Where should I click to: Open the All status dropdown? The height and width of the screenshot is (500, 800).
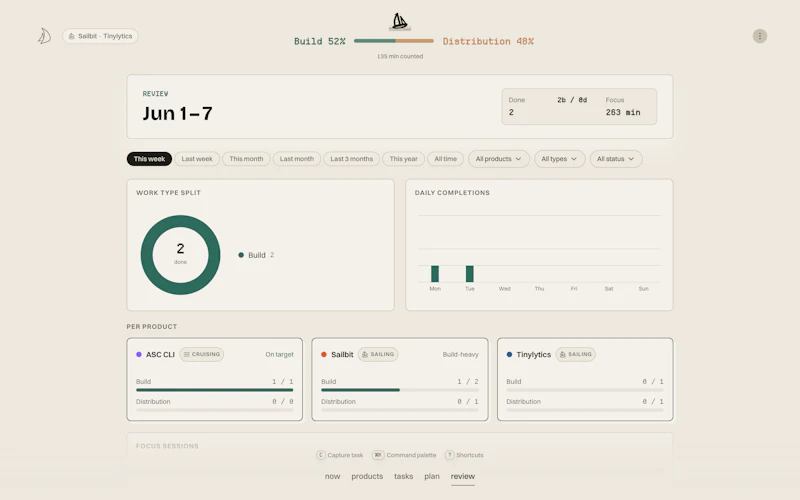coord(616,159)
